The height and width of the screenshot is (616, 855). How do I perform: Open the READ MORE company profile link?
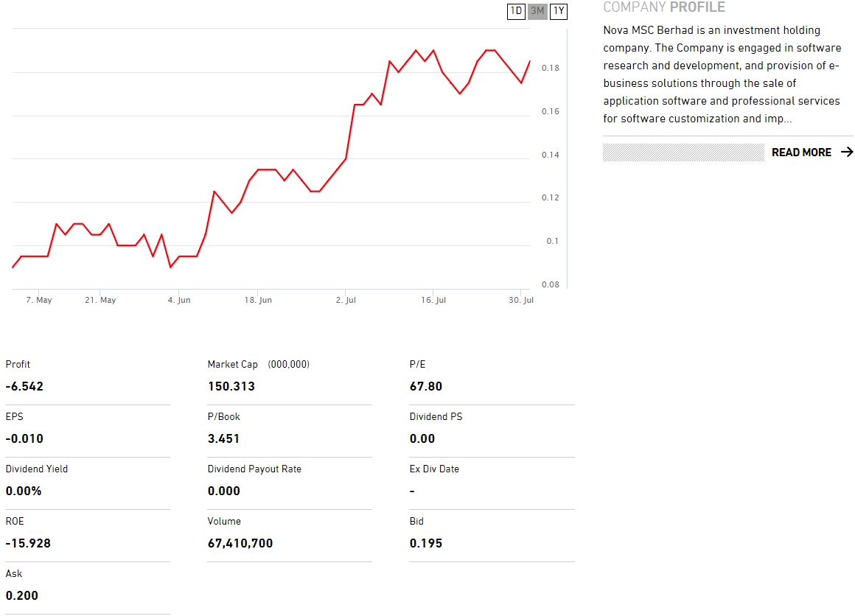point(801,153)
